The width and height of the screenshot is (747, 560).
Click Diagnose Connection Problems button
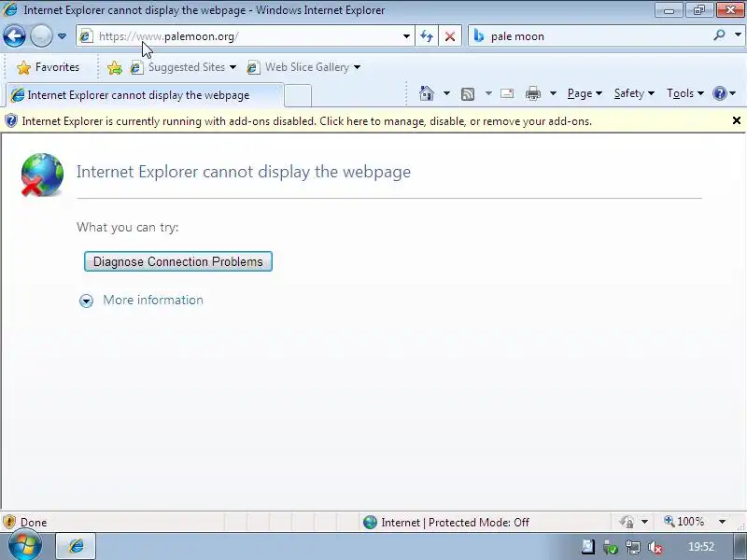(178, 261)
